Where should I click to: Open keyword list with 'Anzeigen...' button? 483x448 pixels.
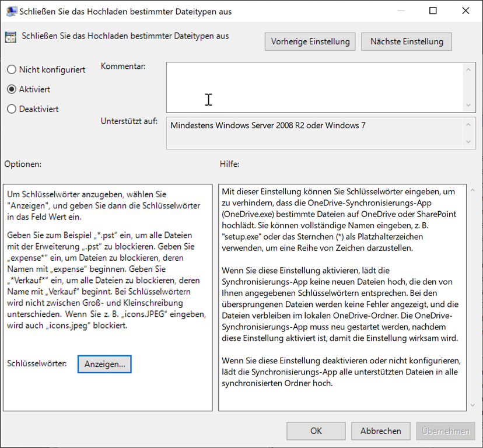click(x=104, y=364)
